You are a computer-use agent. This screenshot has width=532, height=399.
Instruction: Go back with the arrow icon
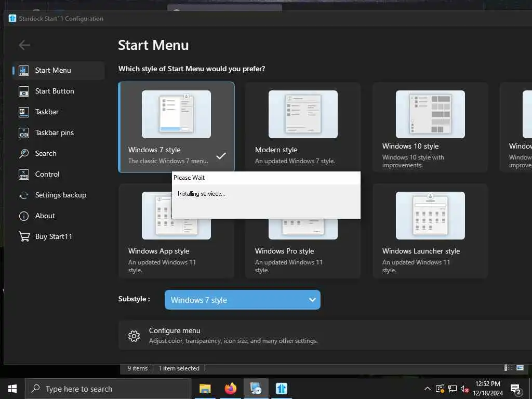pos(24,45)
